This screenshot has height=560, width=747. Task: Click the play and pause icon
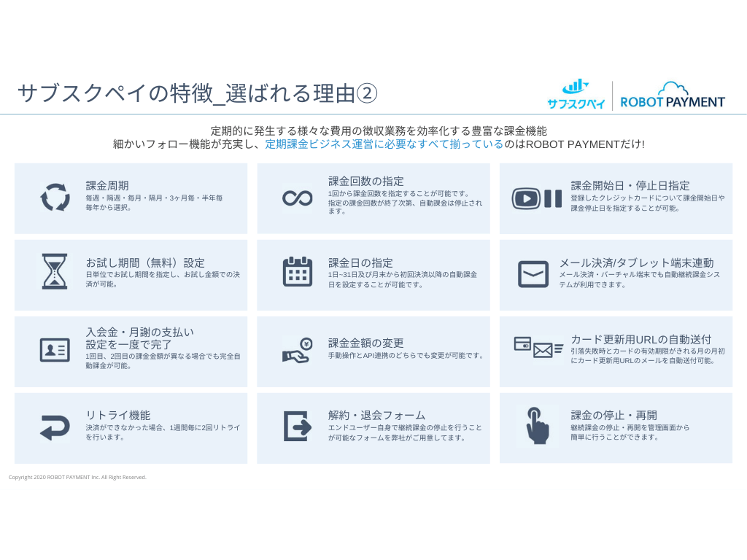(x=537, y=198)
